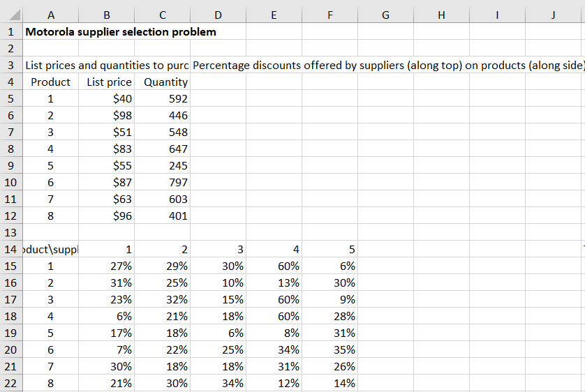Click the 'List price' header cell
This screenshot has width=585, height=392.
107,82
